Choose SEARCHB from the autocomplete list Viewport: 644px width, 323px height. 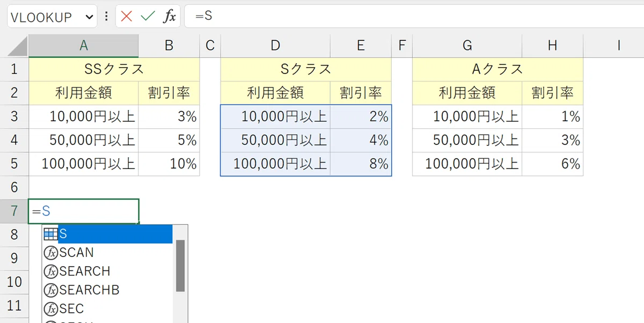pos(108,290)
